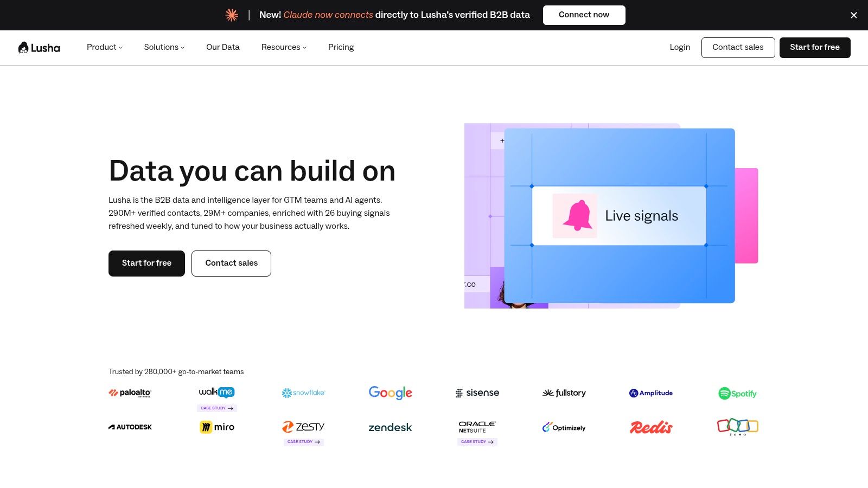Click 'Trusted by 280,000+ go-to-market teams' text
868x488 pixels.
coord(176,372)
